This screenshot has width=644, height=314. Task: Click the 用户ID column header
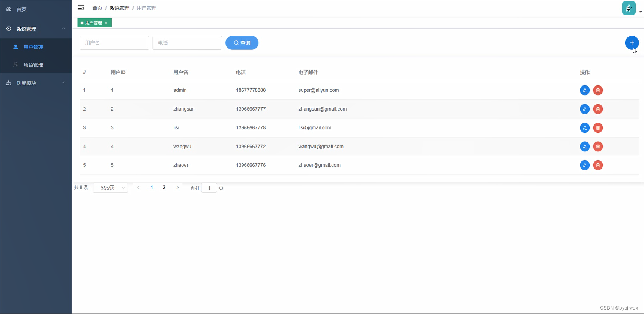(x=118, y=72)
